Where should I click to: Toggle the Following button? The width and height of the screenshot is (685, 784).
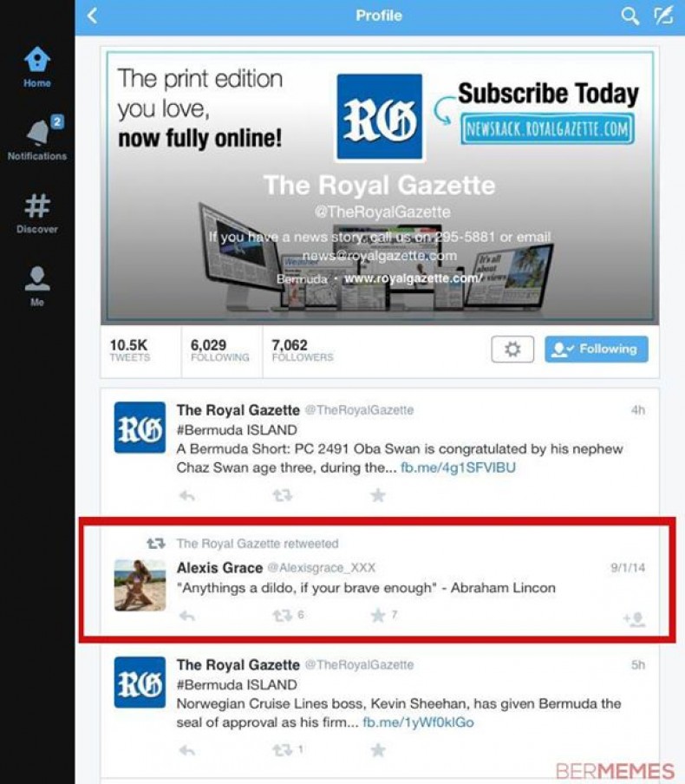[596, 349]
